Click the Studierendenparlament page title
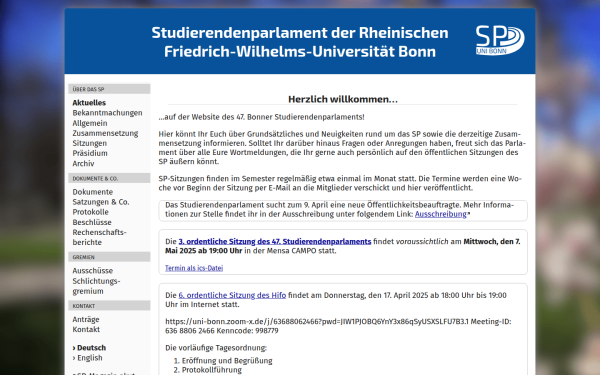The width and height of the screenshot is (600, 375). click(300, 42)
